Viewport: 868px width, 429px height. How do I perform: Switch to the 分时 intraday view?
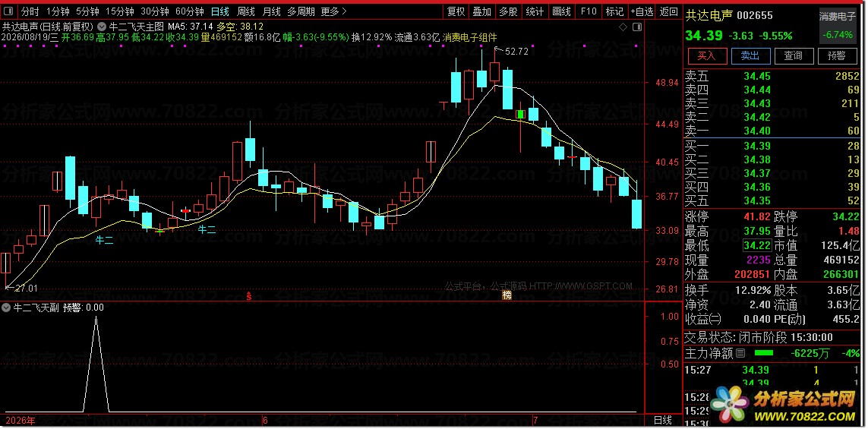30,11
